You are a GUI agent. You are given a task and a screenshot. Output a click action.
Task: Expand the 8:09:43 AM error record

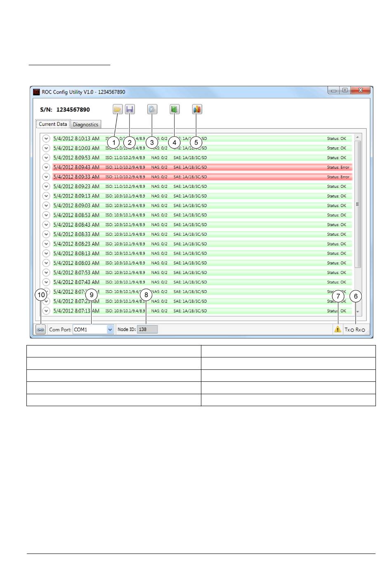click(46, 167)
